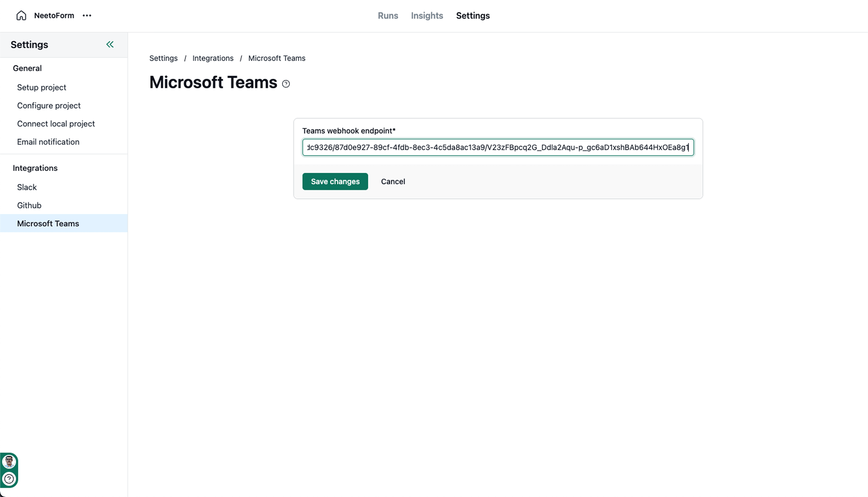
Task: Open the user avatar profile icon
Action: 9,462
